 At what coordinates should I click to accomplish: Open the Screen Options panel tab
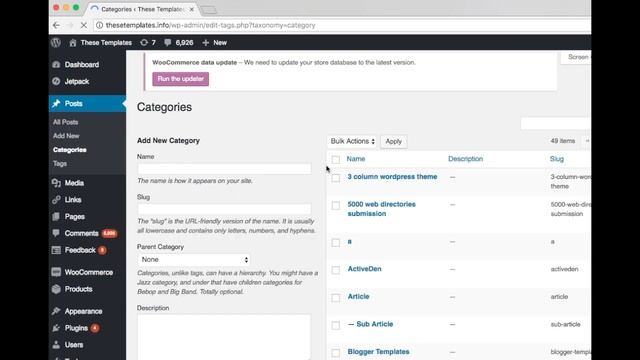(x=576, y=57)
